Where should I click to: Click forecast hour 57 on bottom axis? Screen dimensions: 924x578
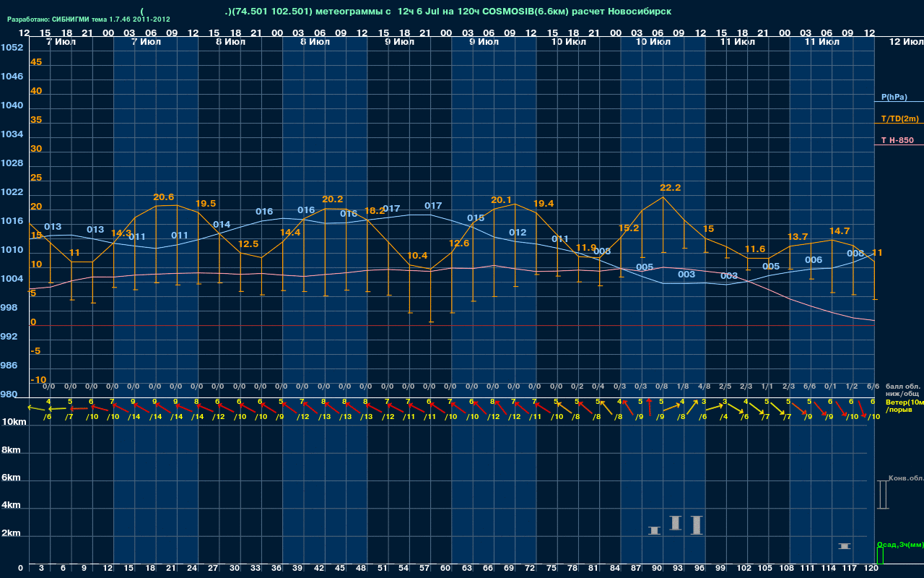425,568
